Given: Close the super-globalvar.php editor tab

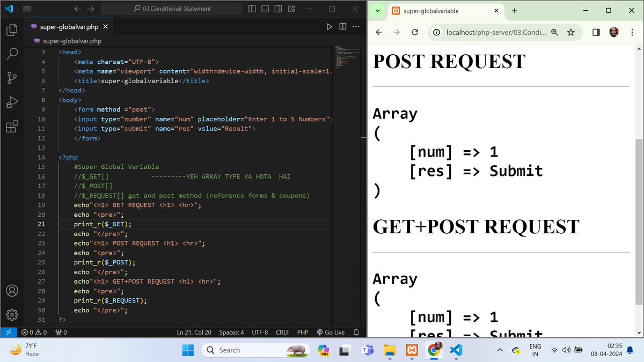Looking at the screenshot, I should pos(105,27).
